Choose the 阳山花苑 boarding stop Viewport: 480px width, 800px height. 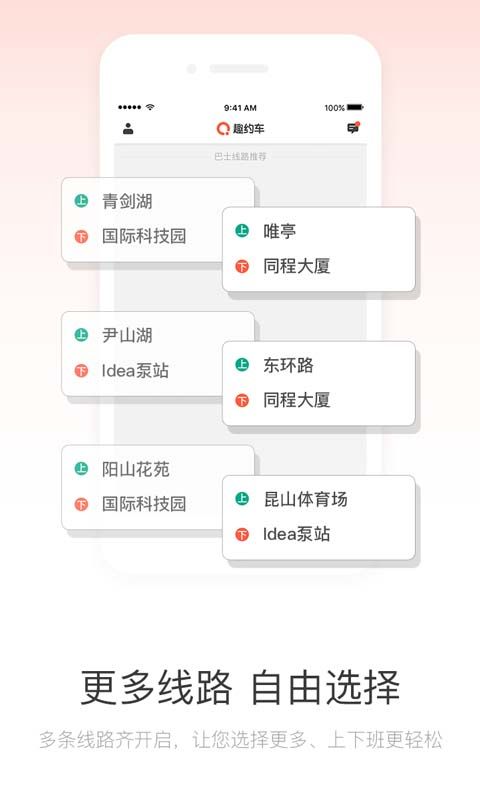[136, 469]
